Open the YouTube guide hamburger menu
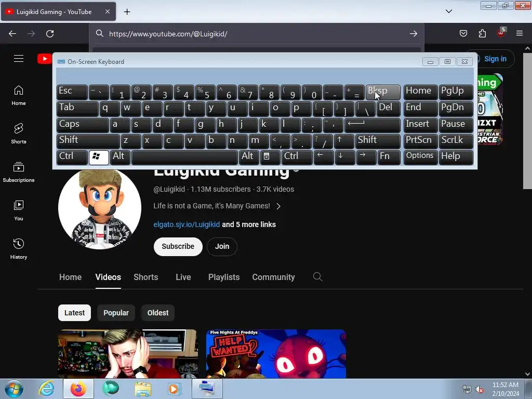Image resolution: width=532 pixels, height=399 pixels. 19,58
